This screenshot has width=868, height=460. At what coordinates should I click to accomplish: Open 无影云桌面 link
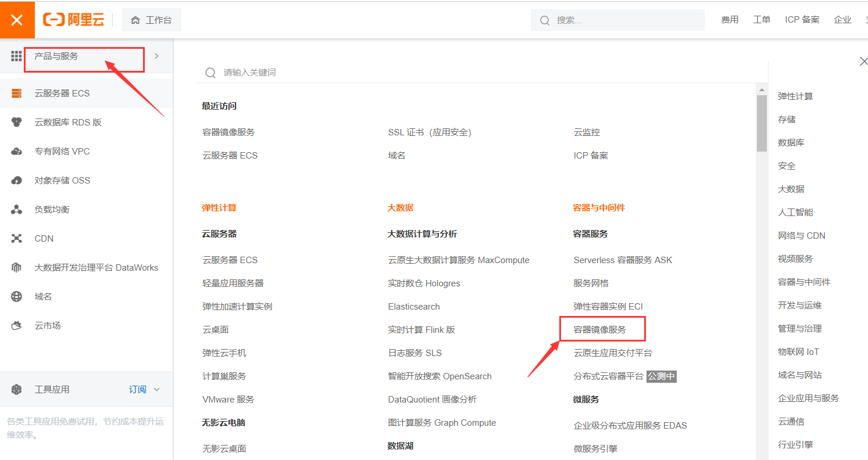[x=224, y=449]
